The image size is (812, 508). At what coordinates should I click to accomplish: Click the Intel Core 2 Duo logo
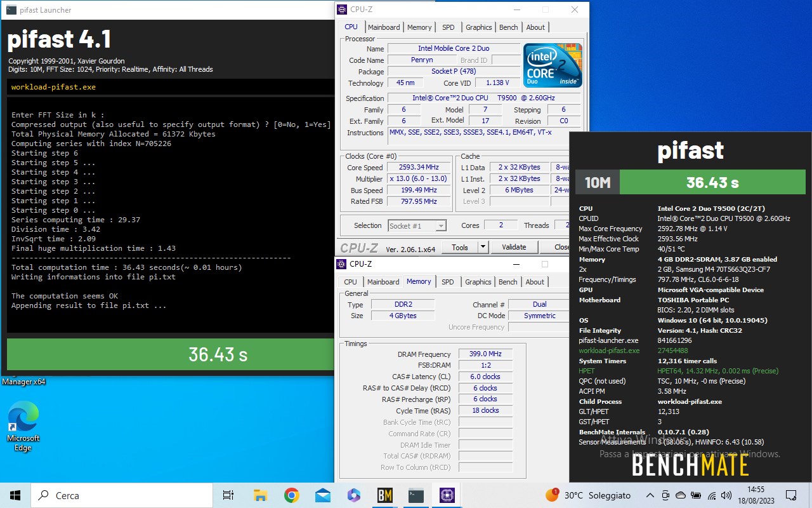pos(553,65)
